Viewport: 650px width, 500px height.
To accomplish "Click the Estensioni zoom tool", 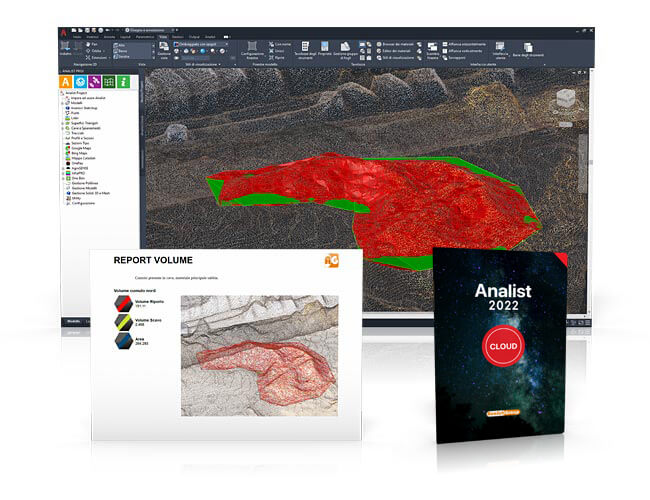I will click(x=98, y=58).
